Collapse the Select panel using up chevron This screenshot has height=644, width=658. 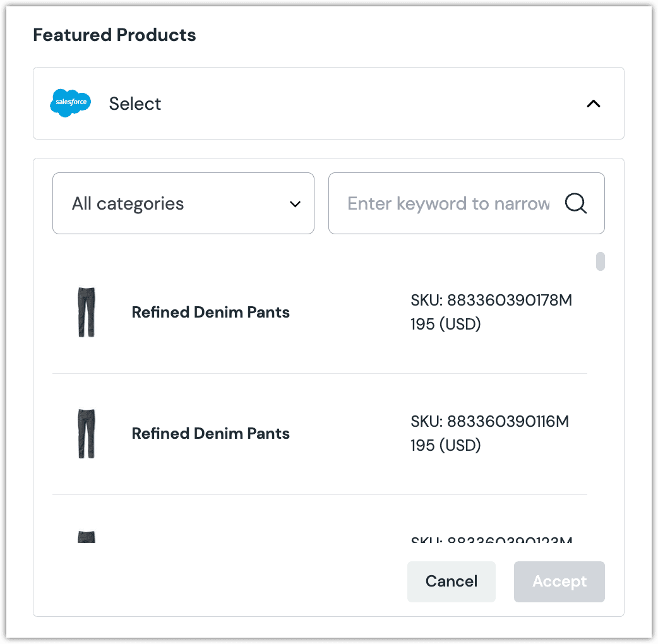(593, 104)
